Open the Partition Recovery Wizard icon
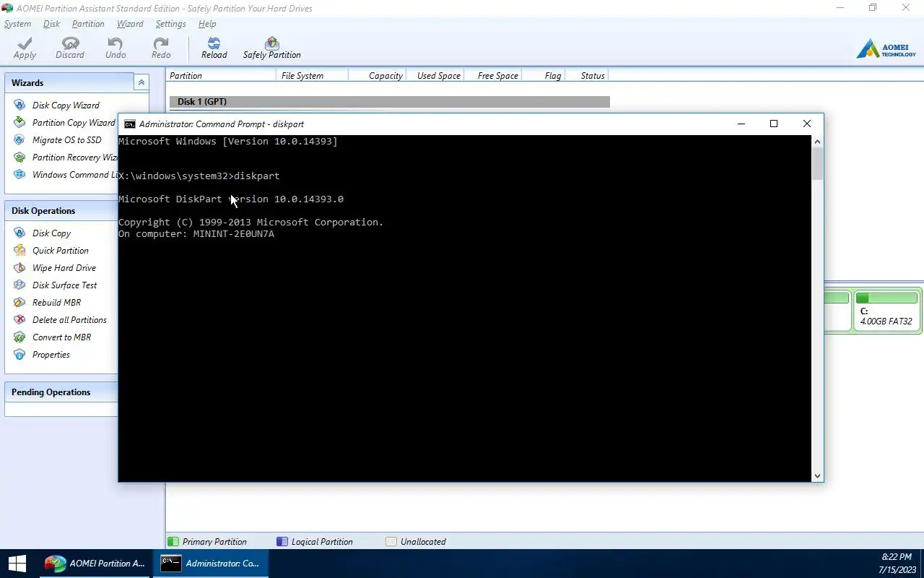Screen dimensions: 924x578 19,158
